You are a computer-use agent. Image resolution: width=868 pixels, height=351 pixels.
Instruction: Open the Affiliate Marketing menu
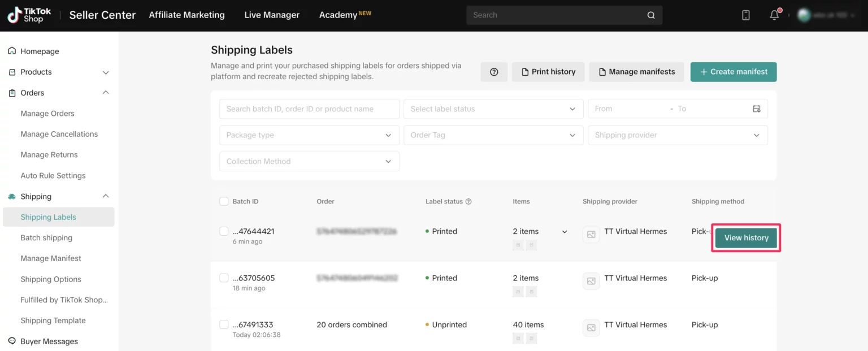pyautogui.click(x=186, y=15)
